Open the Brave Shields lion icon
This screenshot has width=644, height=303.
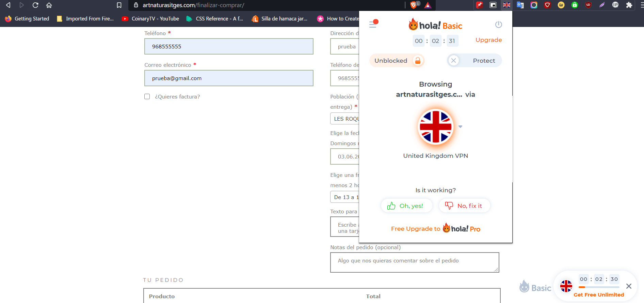point(414,5)
